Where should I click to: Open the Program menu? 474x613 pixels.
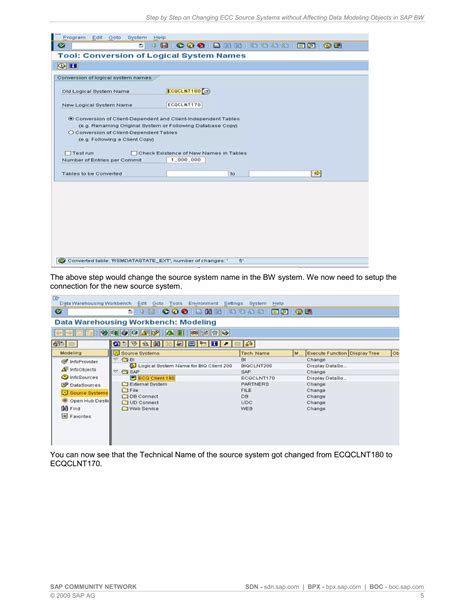tap(74, 38)
